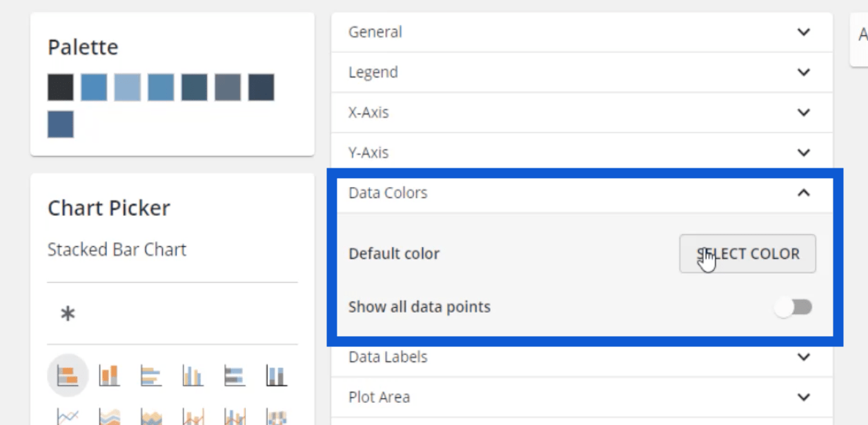Viewport: 868px width, 425px height.
Task: Choose the 100% stacked bar chart icon
Action: (234, 376)
